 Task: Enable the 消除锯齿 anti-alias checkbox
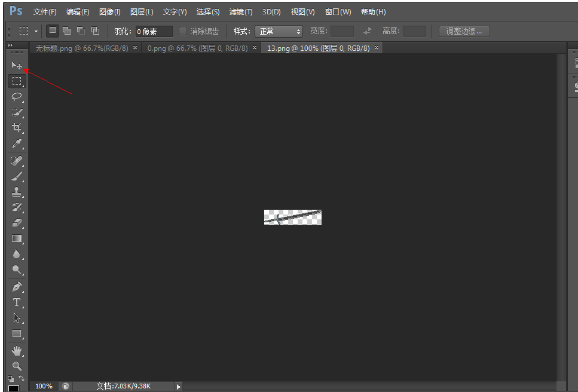tap(183, 31)
